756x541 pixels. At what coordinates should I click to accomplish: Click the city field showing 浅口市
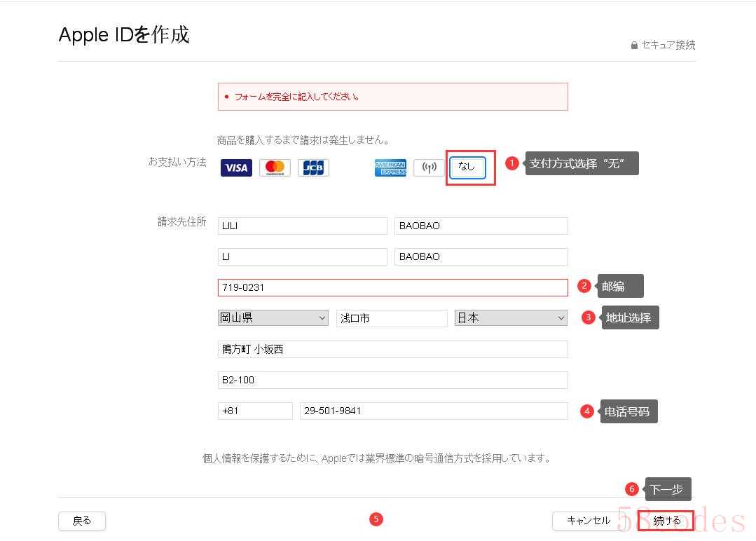coord(392,318)
